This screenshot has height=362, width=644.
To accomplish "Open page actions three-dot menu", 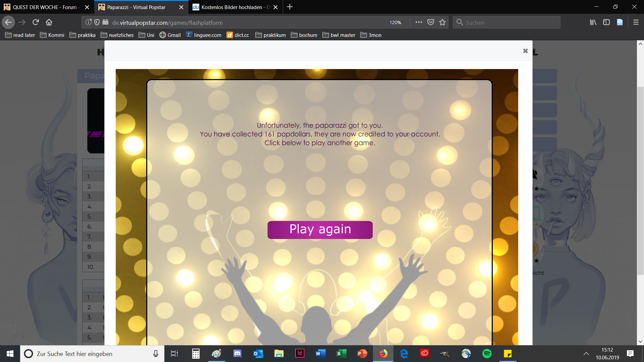I will pyautogui.click(x=419, y=22).
